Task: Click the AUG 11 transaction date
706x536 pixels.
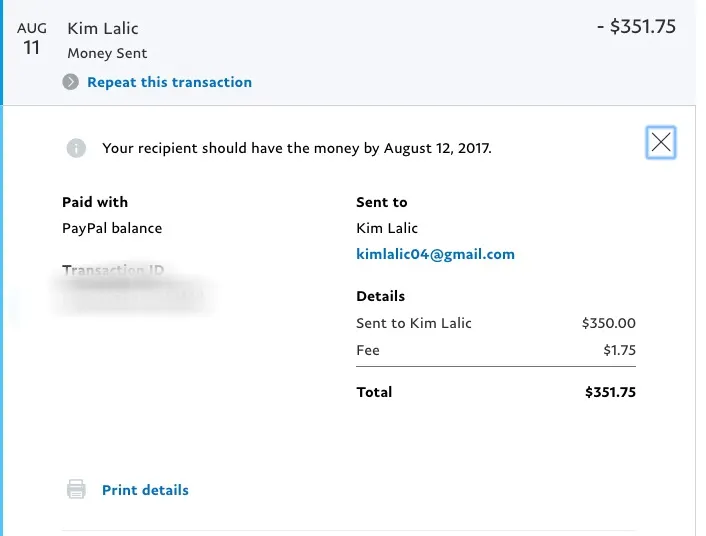Action: [32, 38]
